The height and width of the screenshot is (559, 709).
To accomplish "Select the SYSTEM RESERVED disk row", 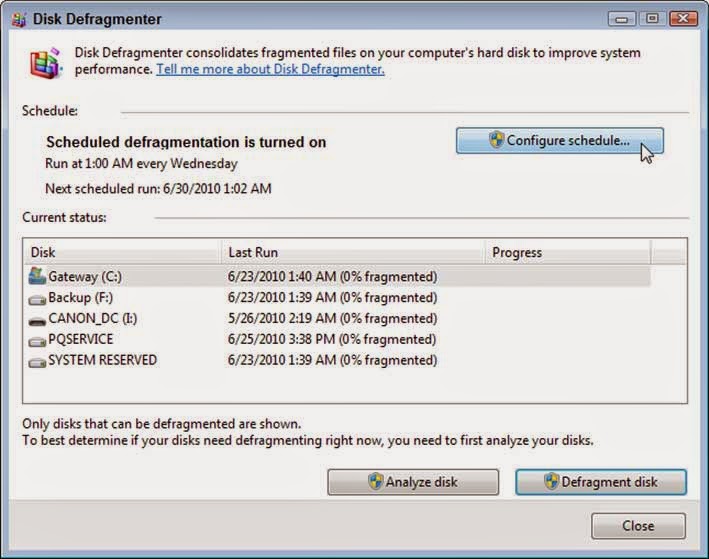I will (x=337, y=360).
